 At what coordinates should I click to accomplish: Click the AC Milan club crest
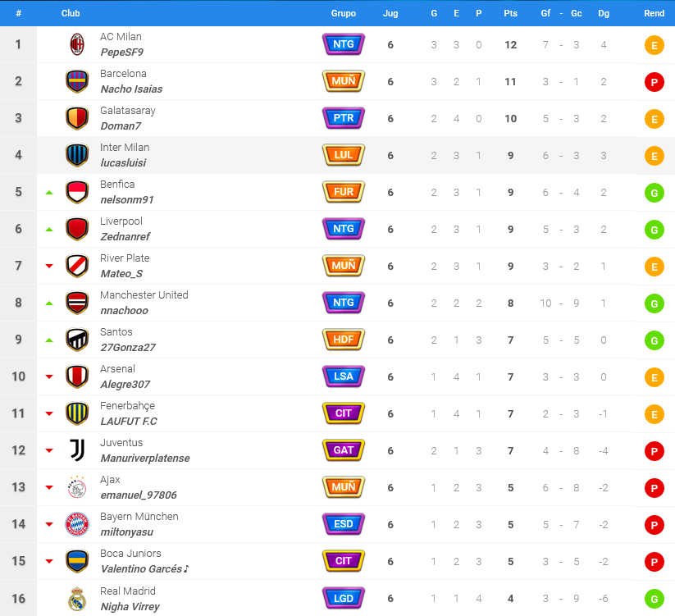coord(77,44)
